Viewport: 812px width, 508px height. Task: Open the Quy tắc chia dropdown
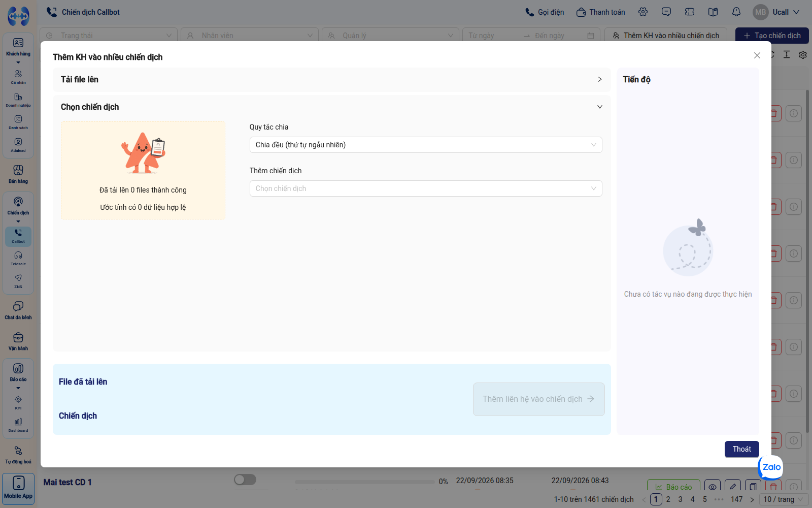426,145
